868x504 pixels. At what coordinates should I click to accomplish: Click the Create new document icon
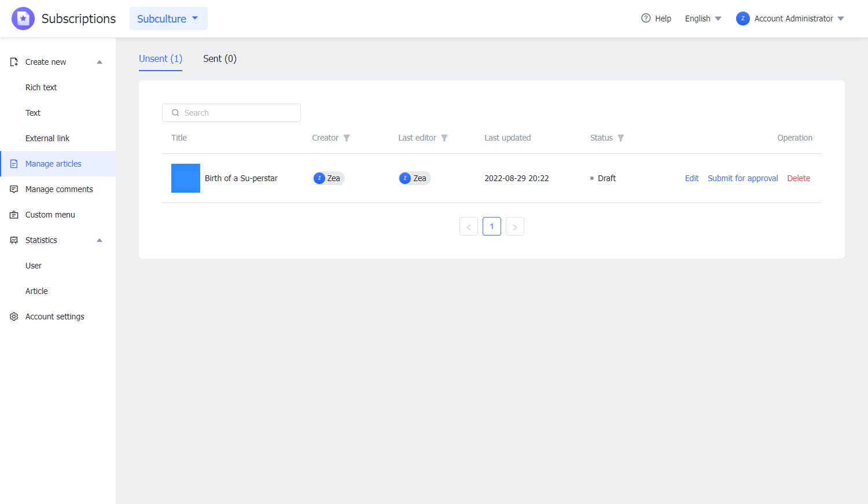[13, 62]
